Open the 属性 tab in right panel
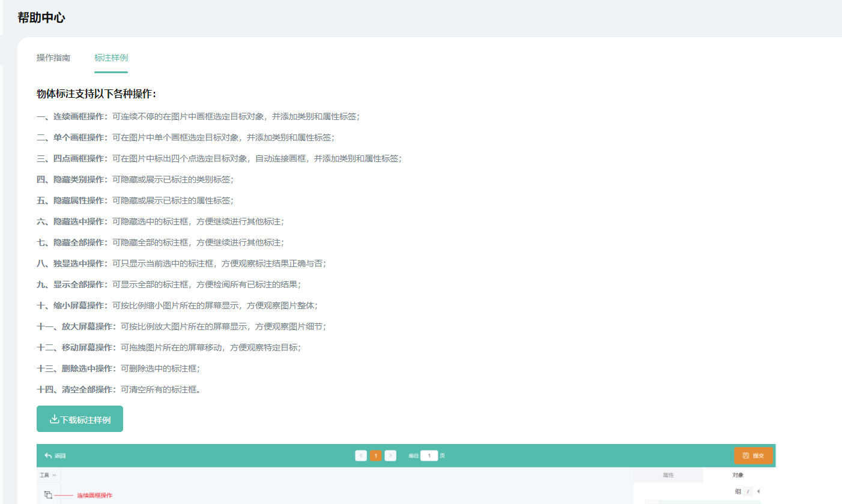Screen dimensions: 842x504 click(668, 475)
